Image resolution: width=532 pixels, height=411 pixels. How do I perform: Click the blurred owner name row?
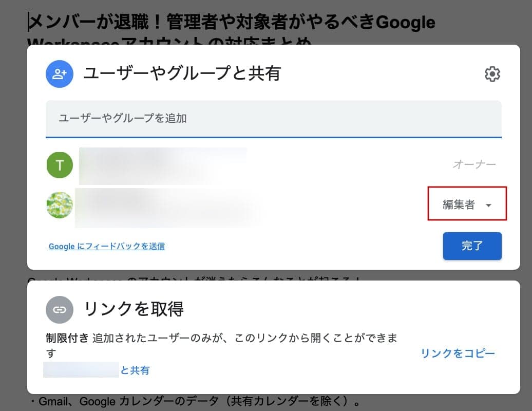pos(163,166)
